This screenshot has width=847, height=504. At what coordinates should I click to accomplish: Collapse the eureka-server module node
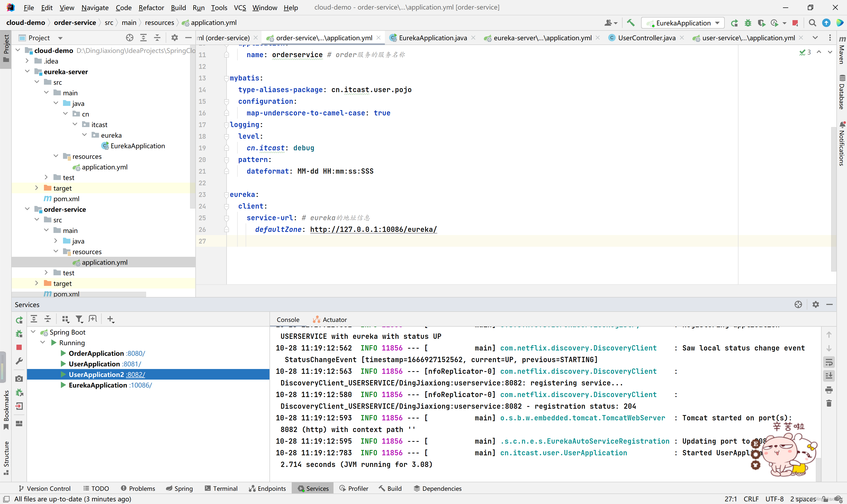pos(27,71)
